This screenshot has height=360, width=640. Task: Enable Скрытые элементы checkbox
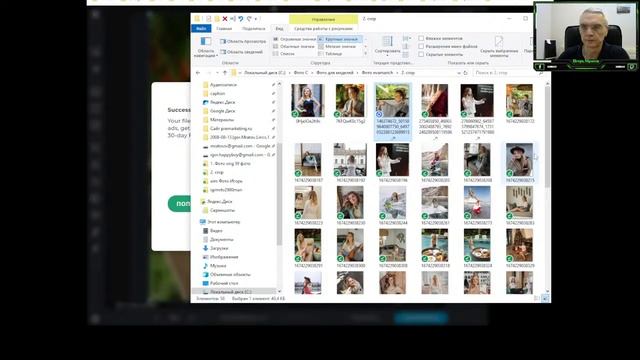[x=421, y=54]
